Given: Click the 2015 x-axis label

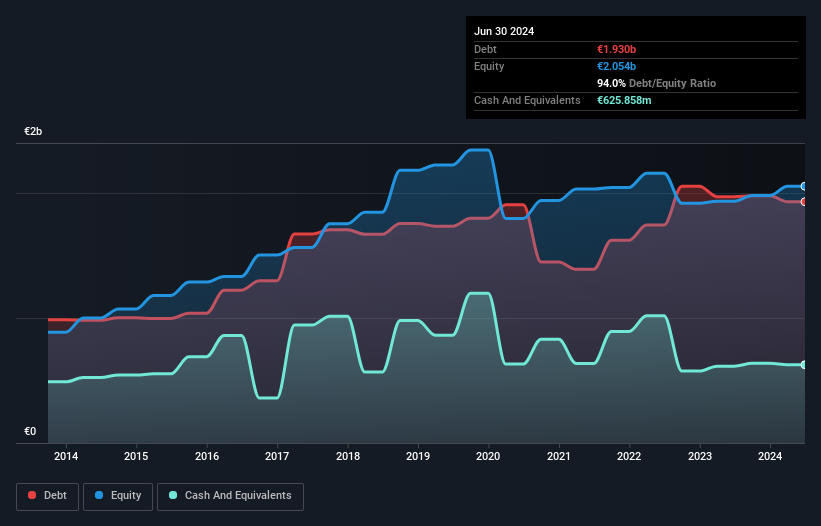Looking at the screenshot, I should [x=136, y=456].
